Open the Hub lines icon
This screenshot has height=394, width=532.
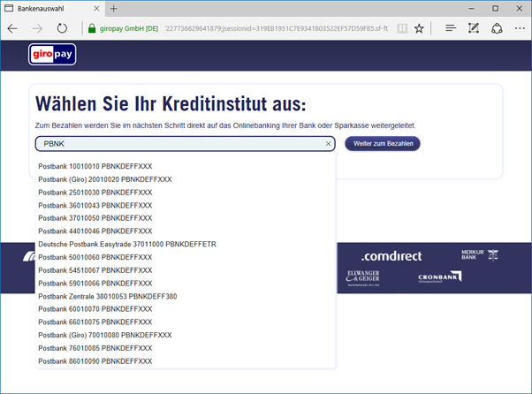tap(451, 28)
